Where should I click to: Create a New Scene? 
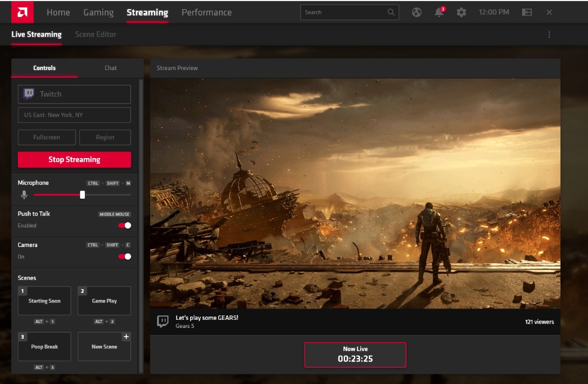click(104, 347)
